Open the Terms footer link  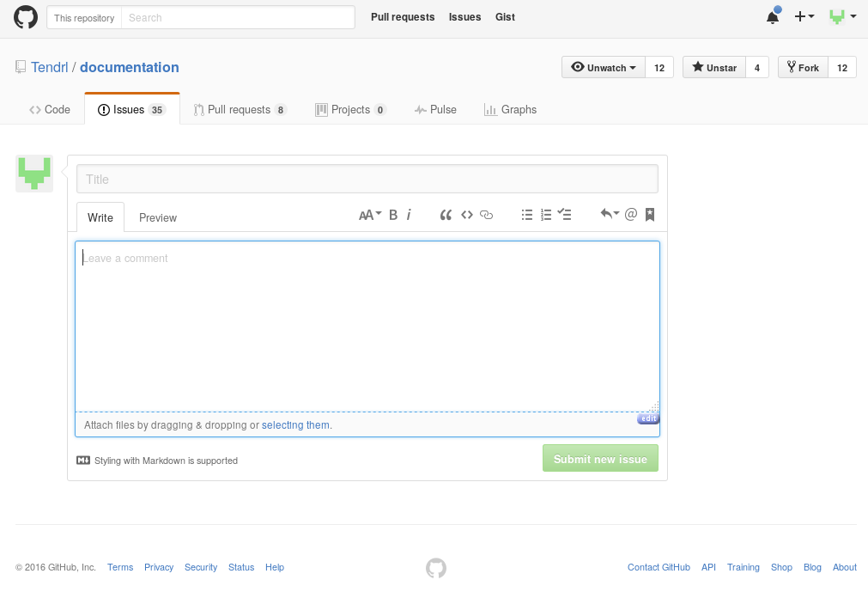(120, 568)
